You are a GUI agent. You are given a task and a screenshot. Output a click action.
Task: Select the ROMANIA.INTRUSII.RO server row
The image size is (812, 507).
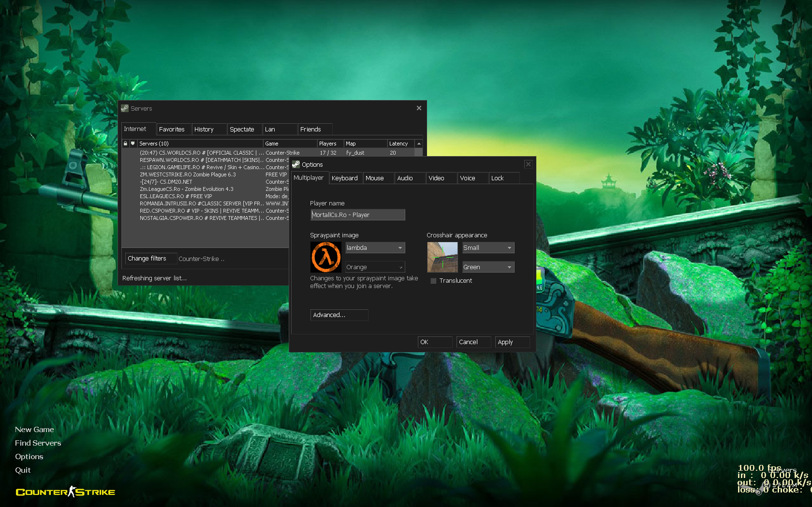[205, 203]
